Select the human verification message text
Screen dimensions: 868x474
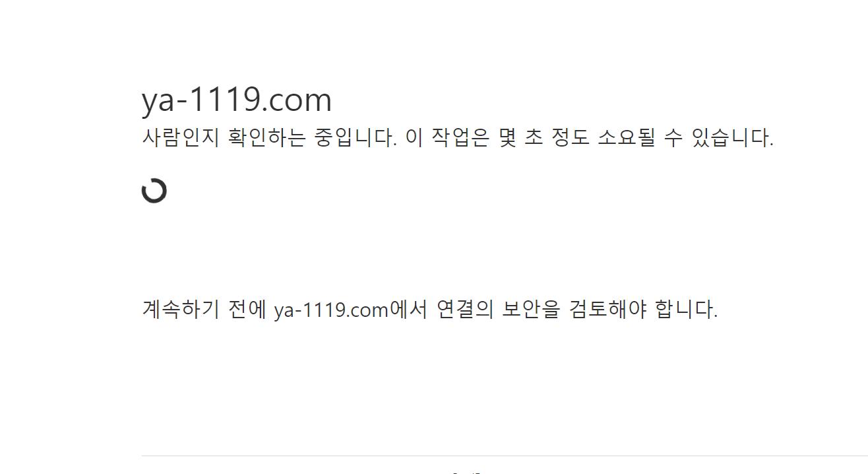coord(458,138)
